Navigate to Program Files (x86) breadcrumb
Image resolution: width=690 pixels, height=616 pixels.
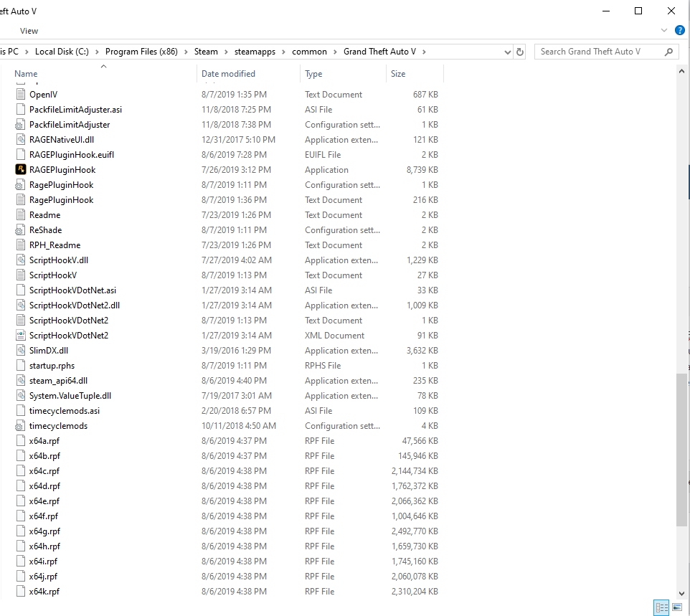pyautogui.click(x=141, y=52)
